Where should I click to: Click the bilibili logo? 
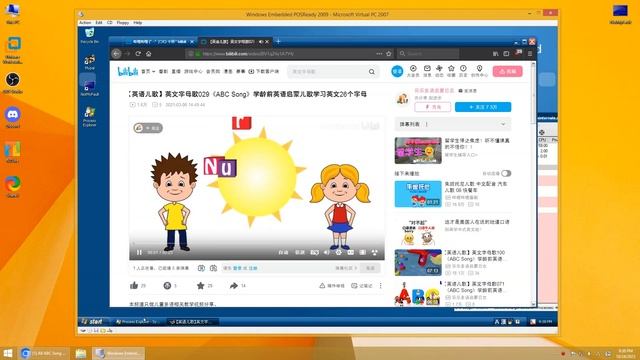127,71
